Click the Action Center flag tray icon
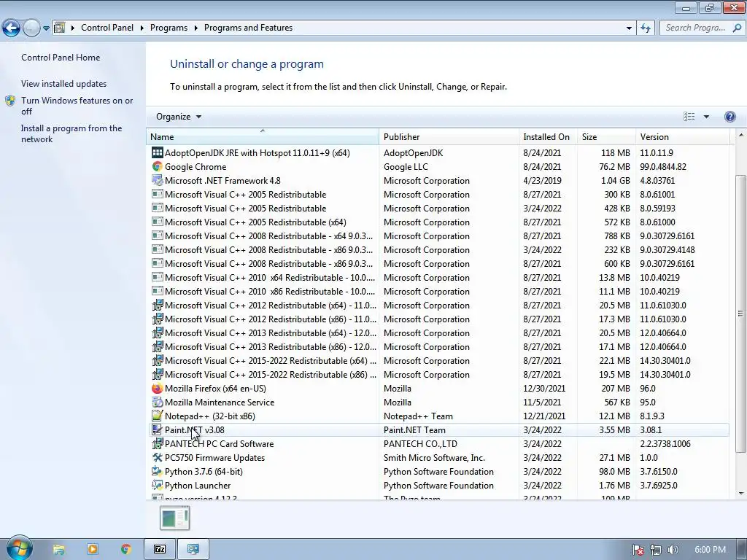This screenshot has height=560, width=747. point(638,550)
